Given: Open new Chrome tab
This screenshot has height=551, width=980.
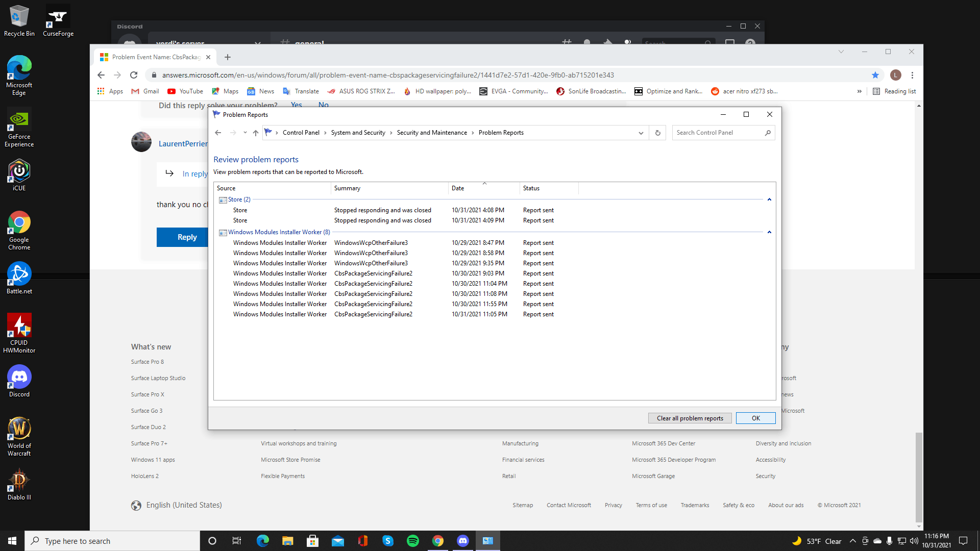Looking at the screenshot, I should coord(228,57).
